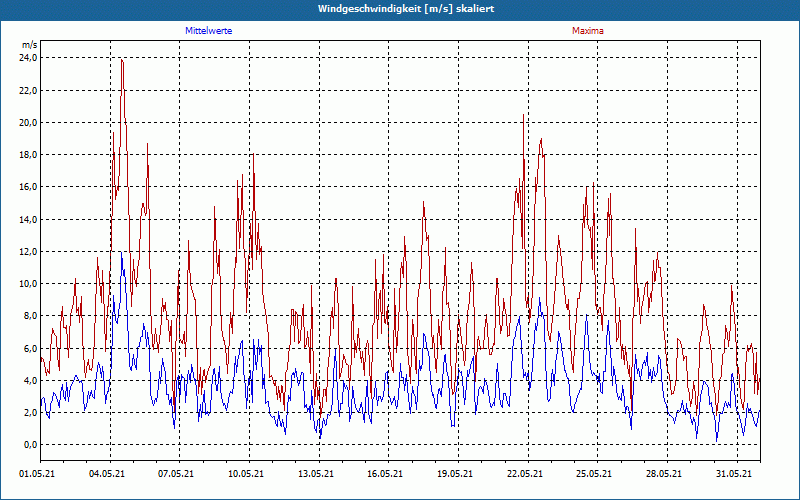Click the 13.05.21 date label
The height and width of the screenshot is (500, 800).
click(316, 474)
